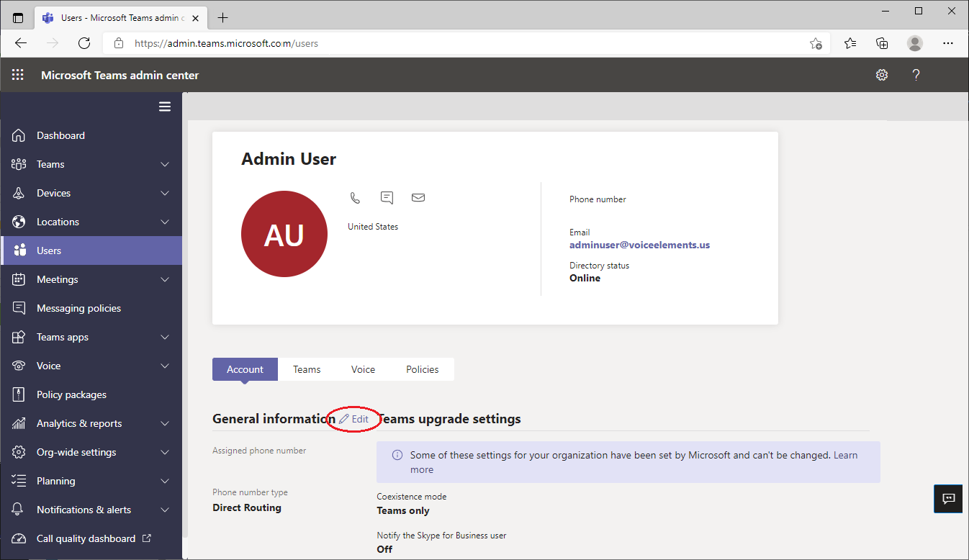Click the Meetings calendar icon
Image resolution: width=969 pixels, height=560 pixels.
[19, 279]
